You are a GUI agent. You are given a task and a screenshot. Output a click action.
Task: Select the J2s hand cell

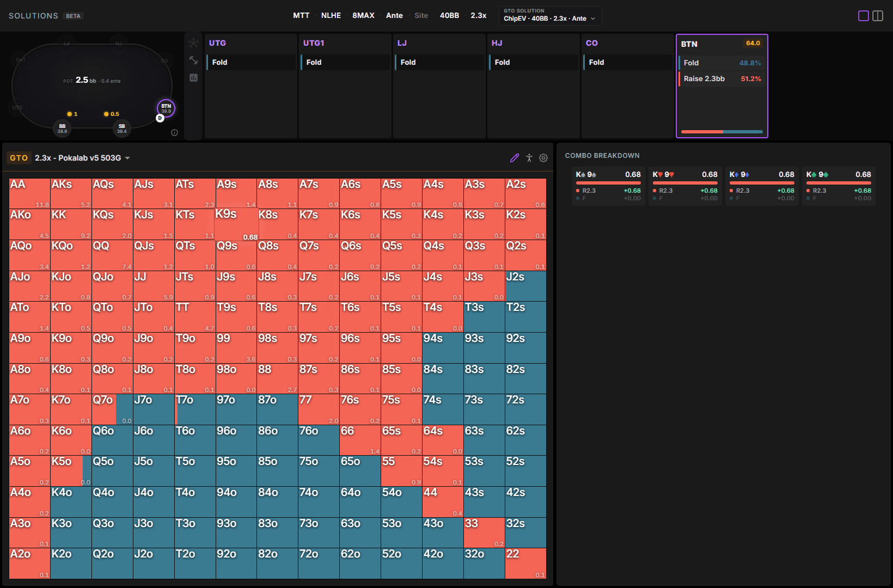pyautogui.click(x=526, y=286)
